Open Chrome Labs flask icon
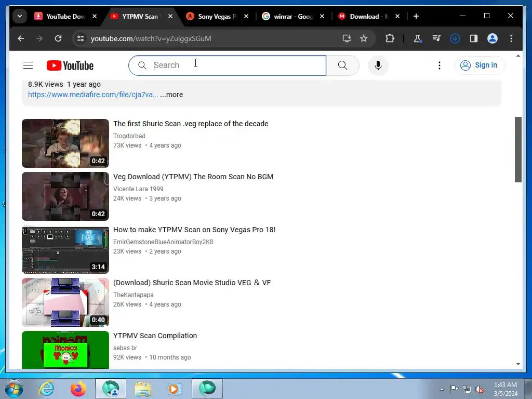Viewport: 532px width, 399px height. (x=418, y=38)
